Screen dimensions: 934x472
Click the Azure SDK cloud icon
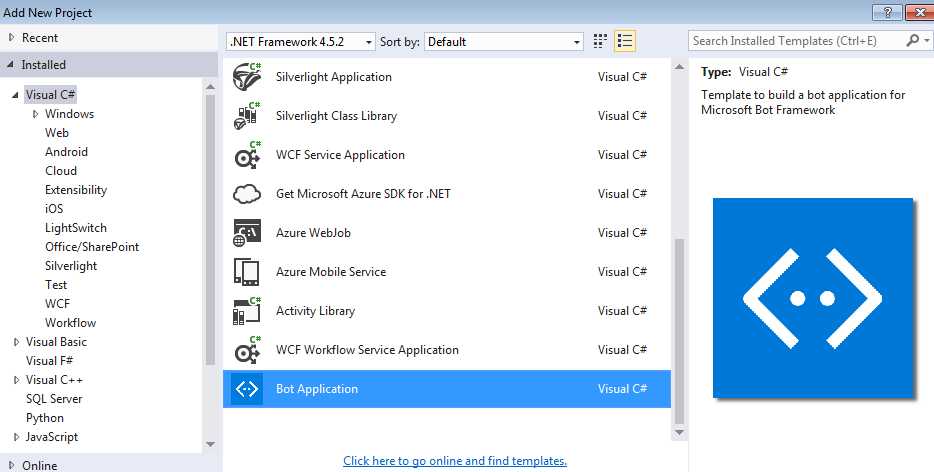coord(247,194)
